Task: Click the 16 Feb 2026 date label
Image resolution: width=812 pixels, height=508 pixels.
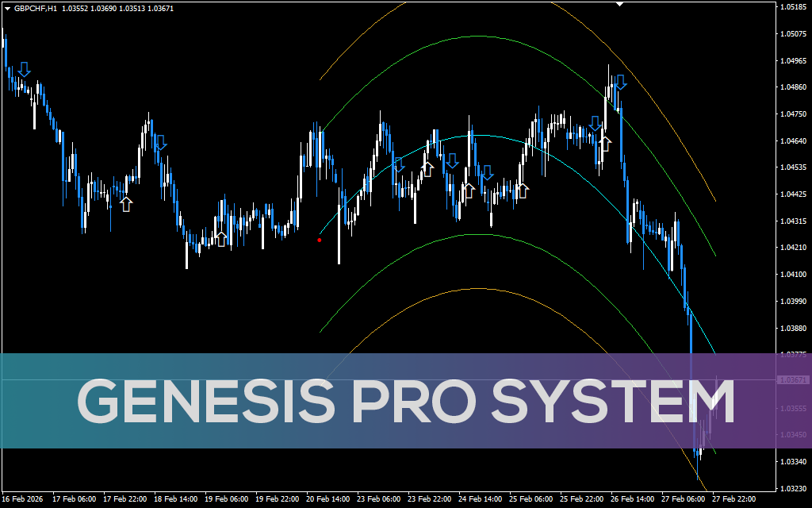Action: pyautogui.click(x=22, y=499)
